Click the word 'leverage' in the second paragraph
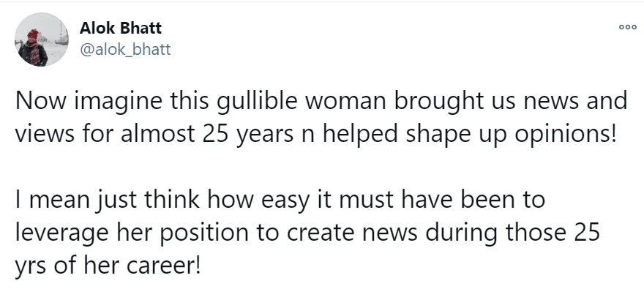The image size is (644, 289). point(61,233)
